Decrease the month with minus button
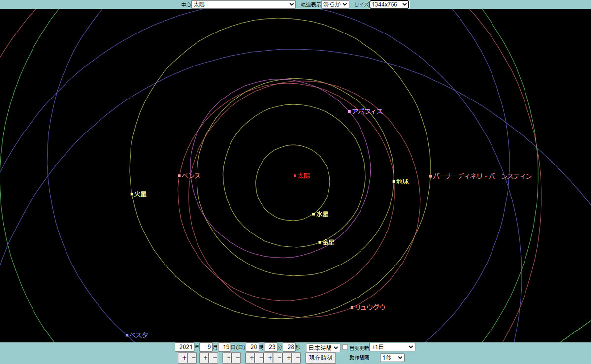The width and height of the screenshot is (591, 364). 213,358
